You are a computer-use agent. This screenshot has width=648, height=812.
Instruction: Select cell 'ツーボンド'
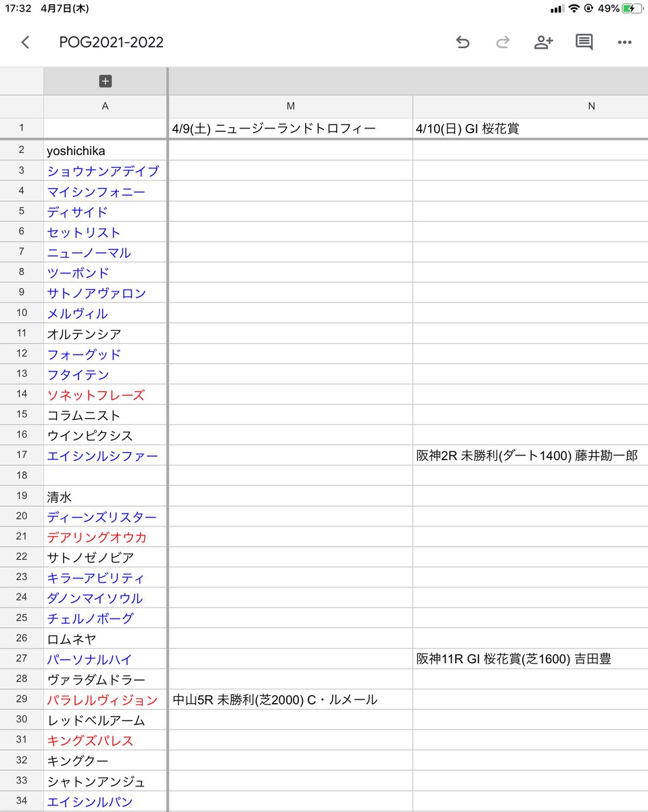pos(105,273)
